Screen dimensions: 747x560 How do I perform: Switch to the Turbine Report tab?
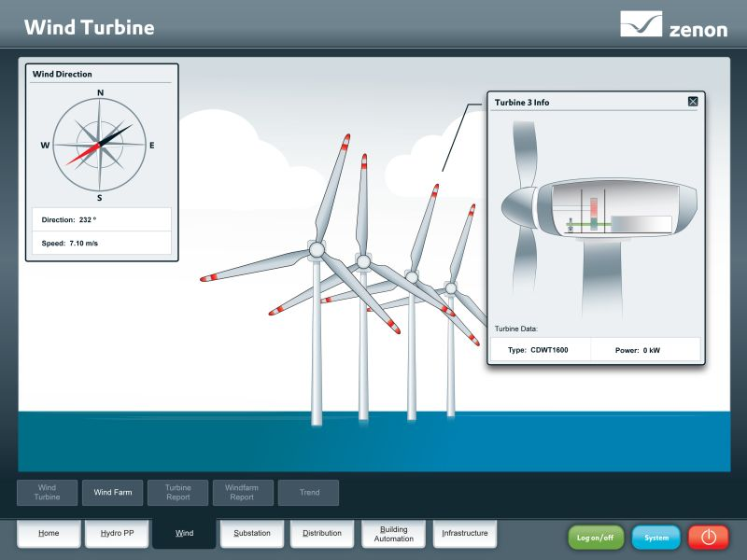177,492
